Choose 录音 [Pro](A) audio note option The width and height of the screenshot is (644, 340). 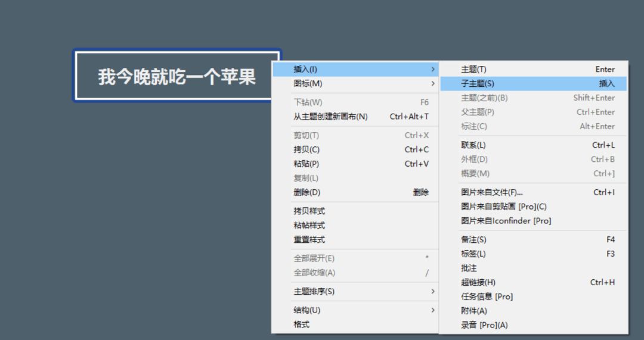(x=534, y=325)
